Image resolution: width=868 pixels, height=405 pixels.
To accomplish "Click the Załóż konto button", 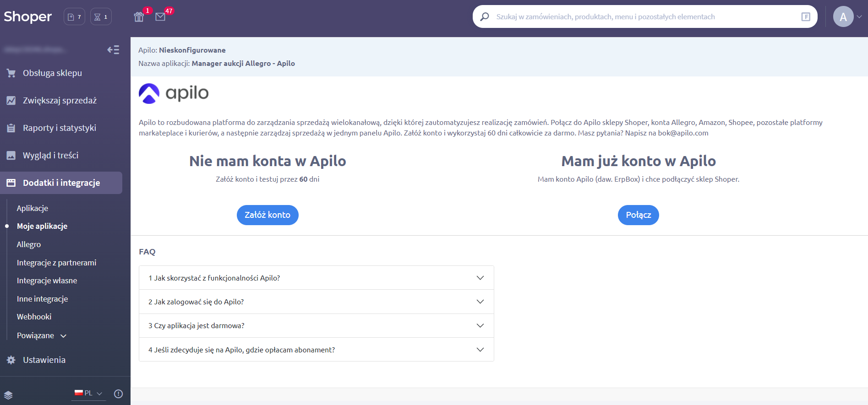I will (267, 215).
